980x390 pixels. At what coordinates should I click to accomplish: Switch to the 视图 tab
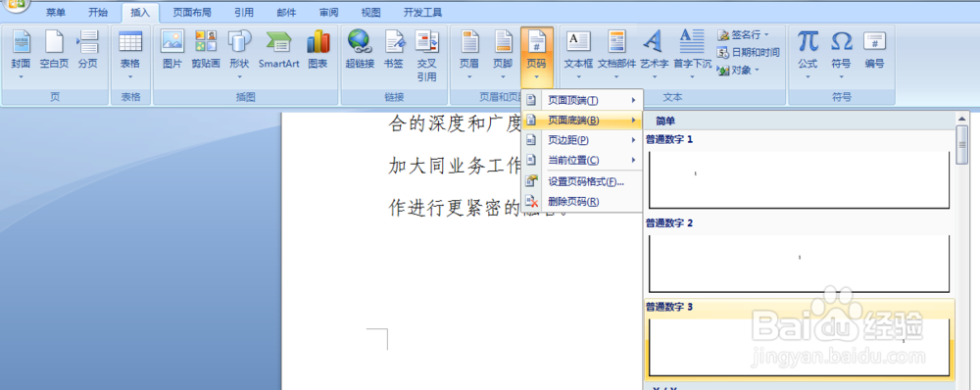click(x=370, y=13)
